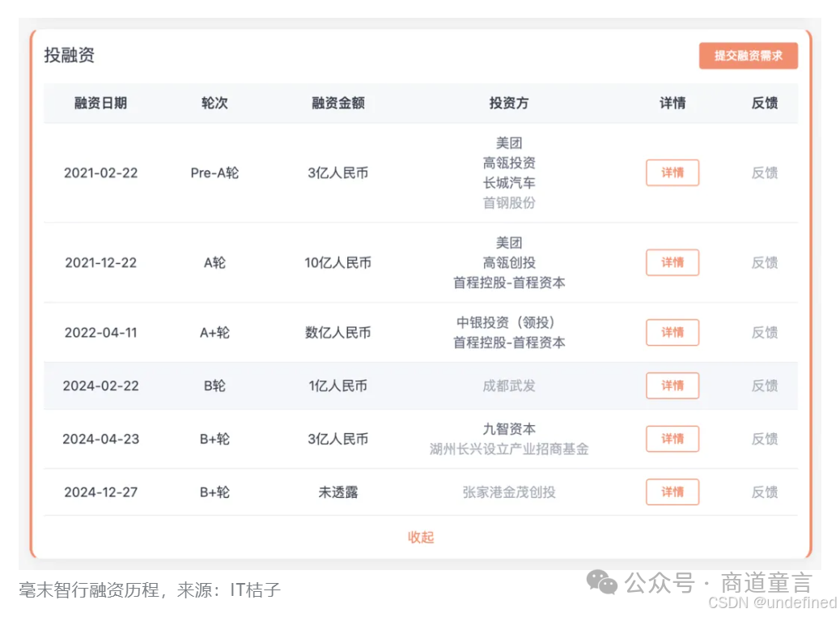Image resolution: width=840 pixels, height=617 pixels.
Task: Click the 融资金额 column header
Action: 338,103
